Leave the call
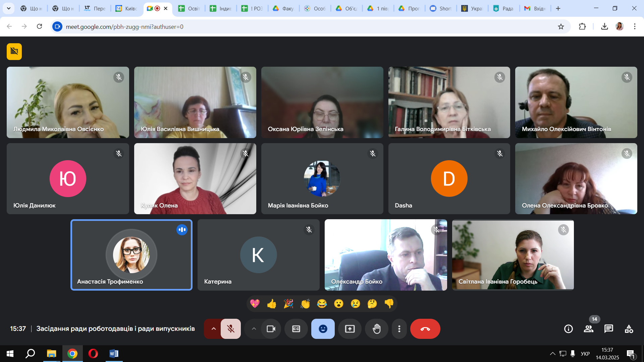This screenshot has height=362, width=644. click(425, 329)
